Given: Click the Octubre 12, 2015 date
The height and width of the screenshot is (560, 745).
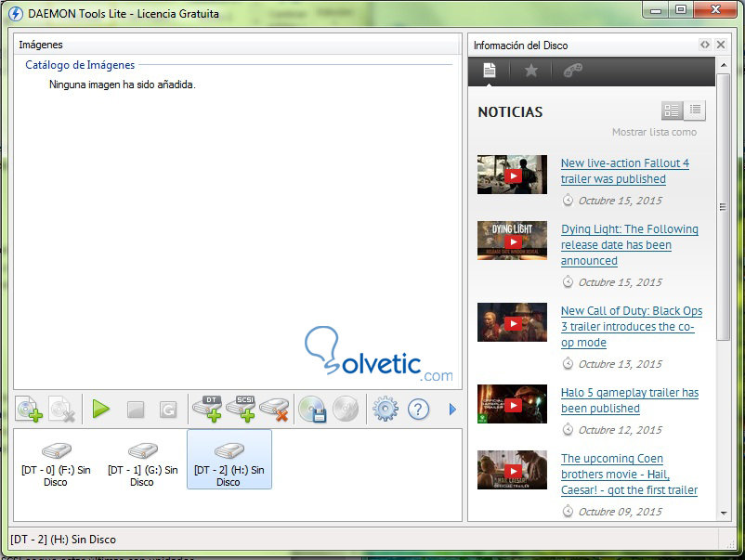Looking at the screenshot, I should pos(620,430).
